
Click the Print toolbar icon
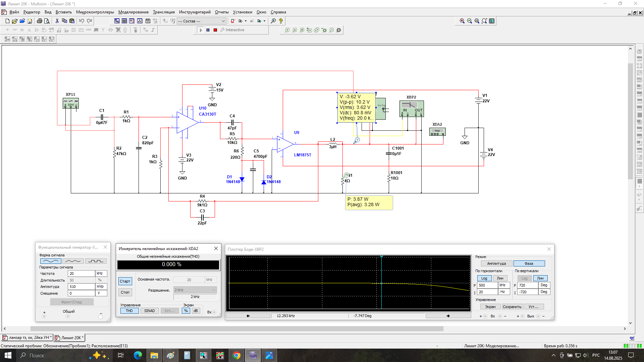pos(39,21)
